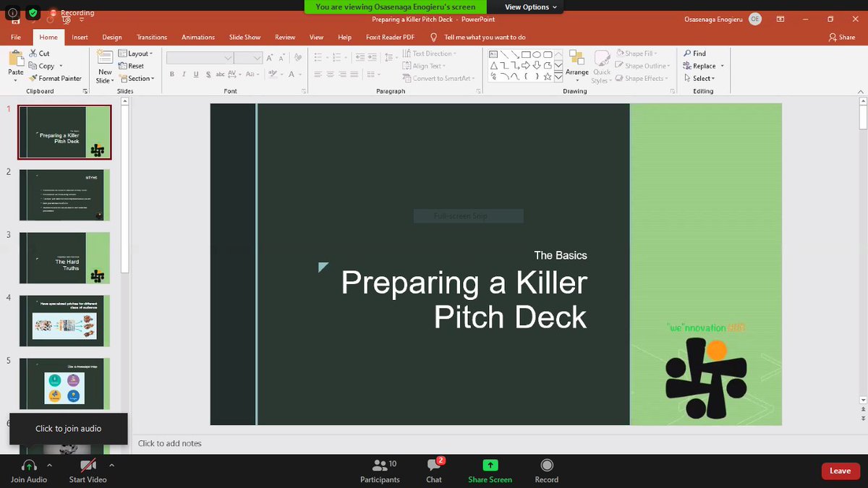Image resolution: width=868 pixels, height=488 pixels.
Task: Click the New Slide icon
Action: (x=105, y=58)
